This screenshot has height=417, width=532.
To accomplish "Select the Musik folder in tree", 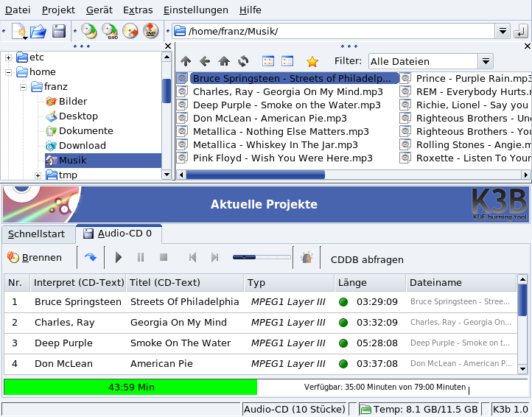I will click(103, 160).
